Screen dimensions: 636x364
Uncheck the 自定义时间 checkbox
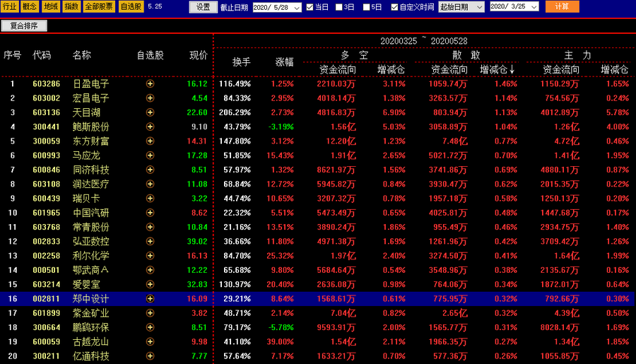pyautogui.click(x=394, y=7)
